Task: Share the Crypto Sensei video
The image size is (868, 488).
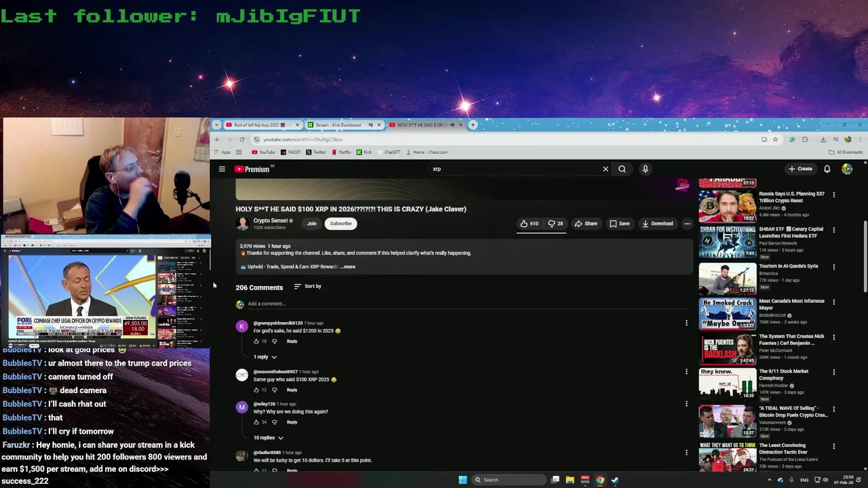Action: coord(586,224)
